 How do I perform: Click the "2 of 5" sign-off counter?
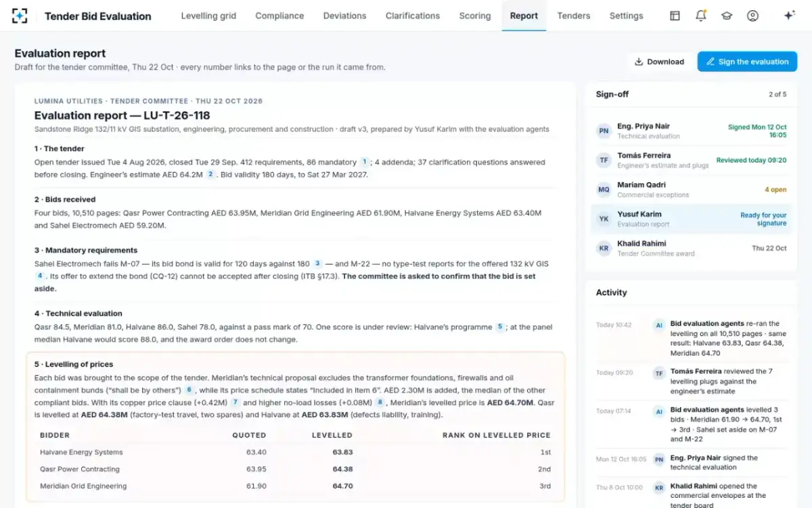777,94
